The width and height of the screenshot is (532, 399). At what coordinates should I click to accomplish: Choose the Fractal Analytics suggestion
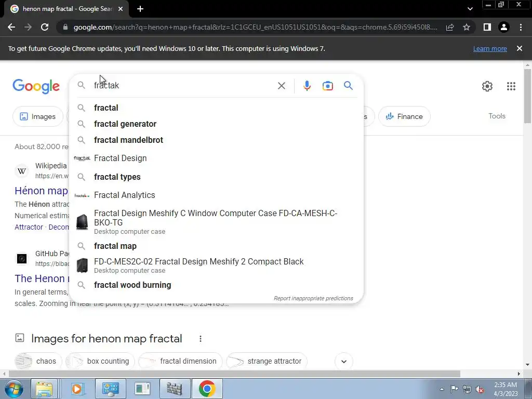coord(216,195)
